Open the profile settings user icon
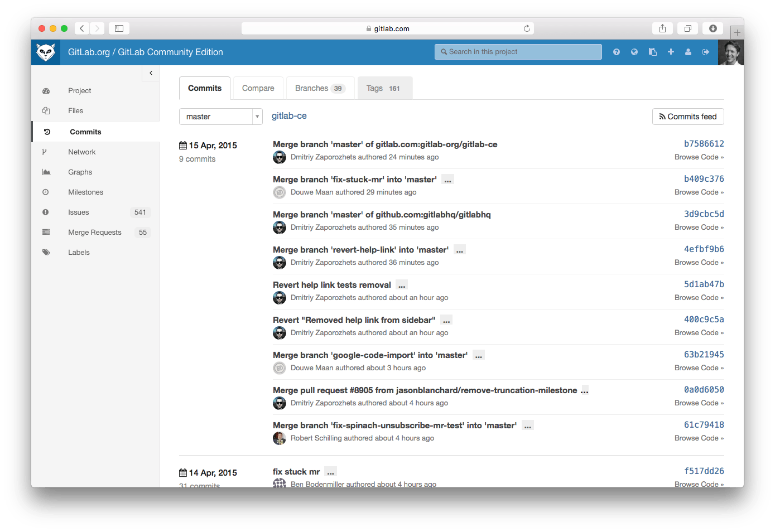The width and height of the screenshot is (775, 532). click(x=689, y=52)
